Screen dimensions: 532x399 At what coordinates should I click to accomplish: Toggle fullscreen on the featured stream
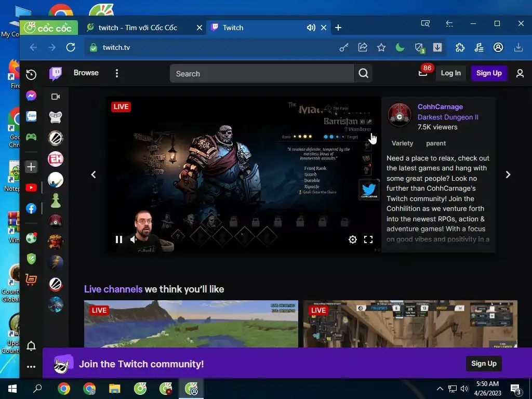point(368,240)
